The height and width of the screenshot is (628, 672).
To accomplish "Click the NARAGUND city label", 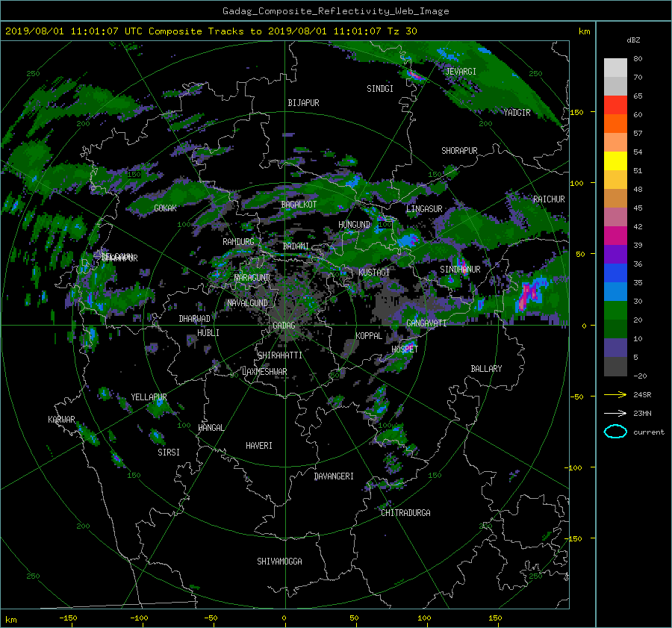I will tap(252, 277).
